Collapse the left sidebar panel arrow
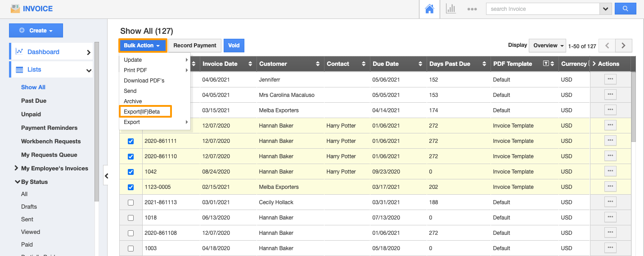This screenshot has width=644, height=256. 106,176
